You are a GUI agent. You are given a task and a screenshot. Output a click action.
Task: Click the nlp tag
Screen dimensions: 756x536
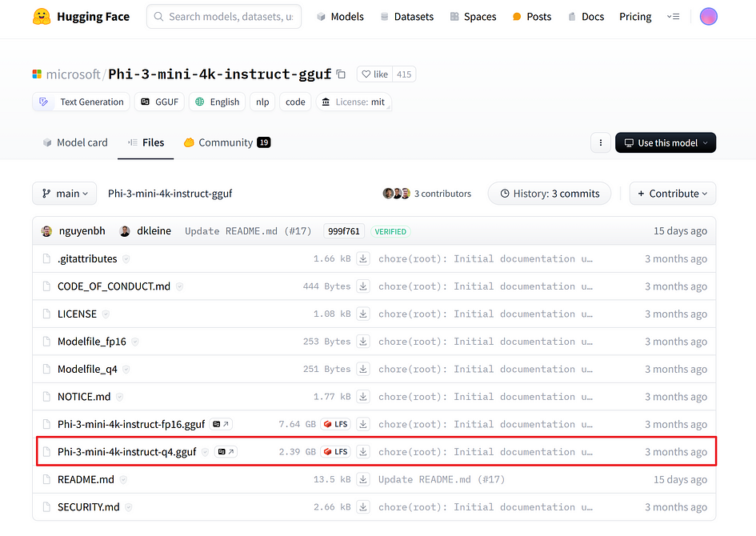pyautogui.click(x=262, y=102)
